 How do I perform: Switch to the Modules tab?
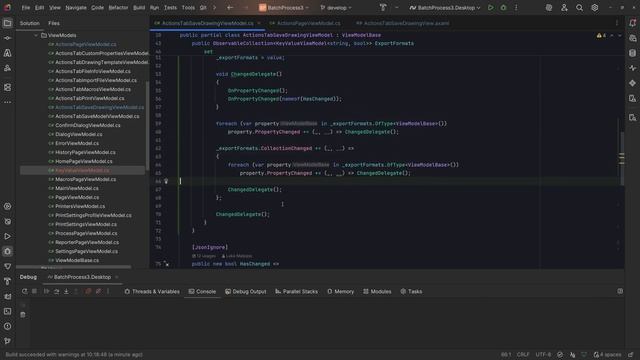(377, 291)
